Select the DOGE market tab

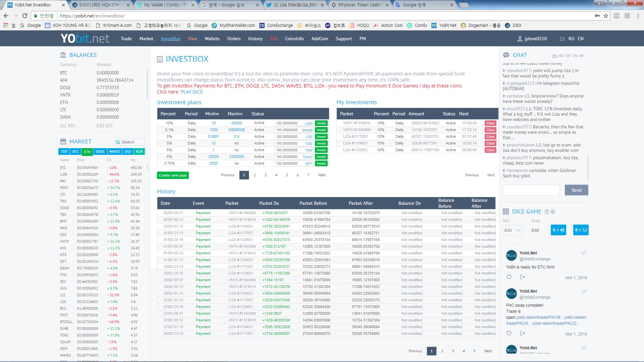(100, 152)
